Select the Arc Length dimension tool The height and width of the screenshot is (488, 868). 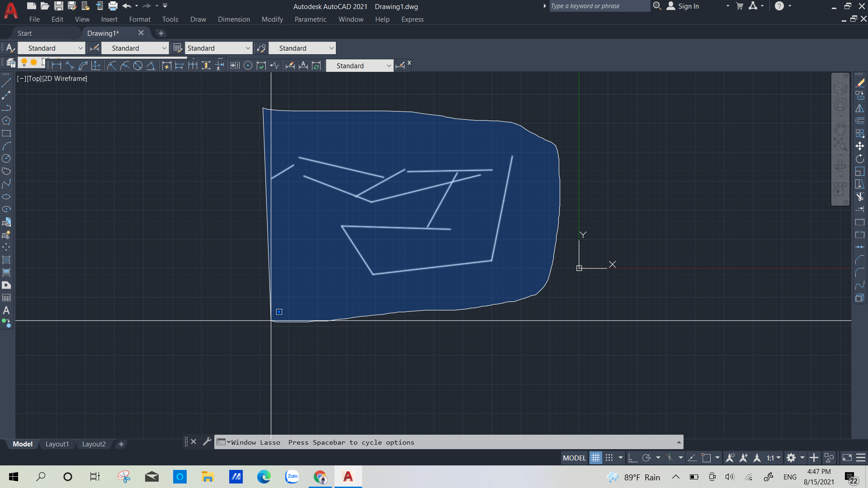tap(83, 66)
